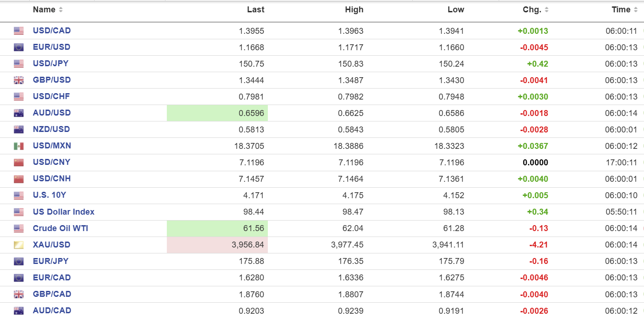Screen dimensions: 644x316
Task: Click the green-highlighted AUD/USD last price
Action: coord(251,113)
